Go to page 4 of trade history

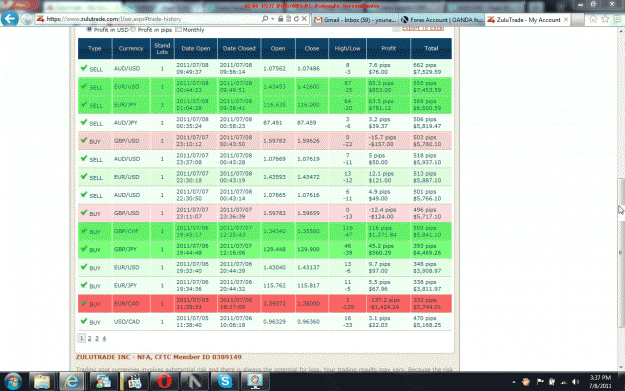point(104,338)
